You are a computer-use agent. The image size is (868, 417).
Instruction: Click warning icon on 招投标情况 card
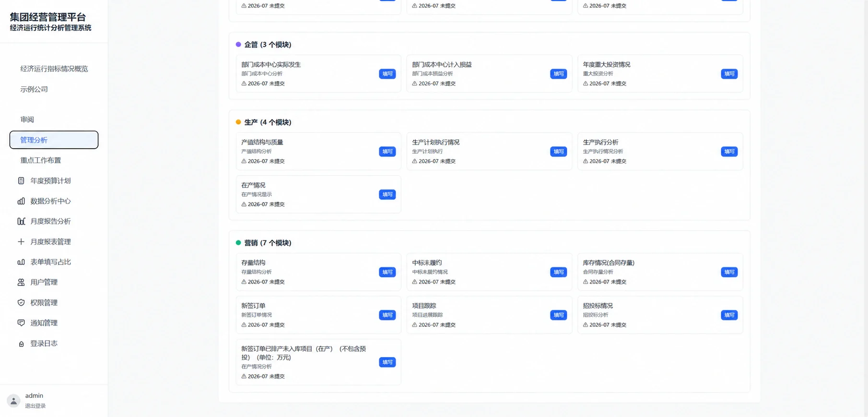click(586, 325)
